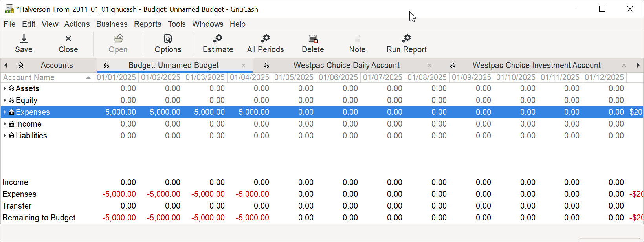Click the GnuCash app icon in title bar

pyautogui.click(x=9, y=9)
